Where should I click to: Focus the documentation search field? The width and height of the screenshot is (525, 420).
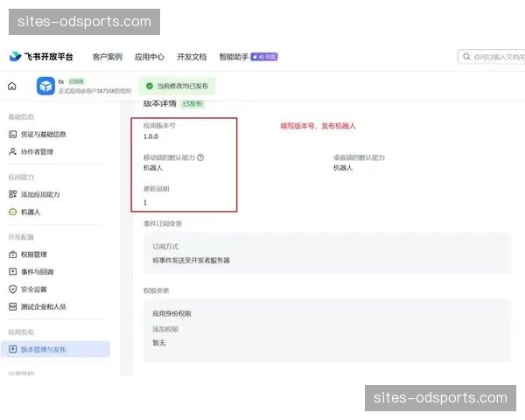click(x=491, y=57)
